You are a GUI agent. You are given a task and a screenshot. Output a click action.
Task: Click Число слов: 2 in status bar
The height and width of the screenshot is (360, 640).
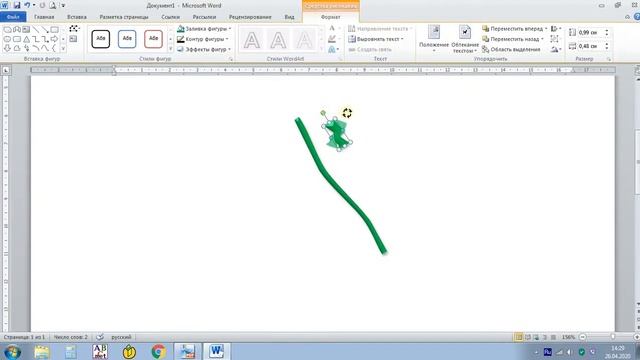(71, 337)
